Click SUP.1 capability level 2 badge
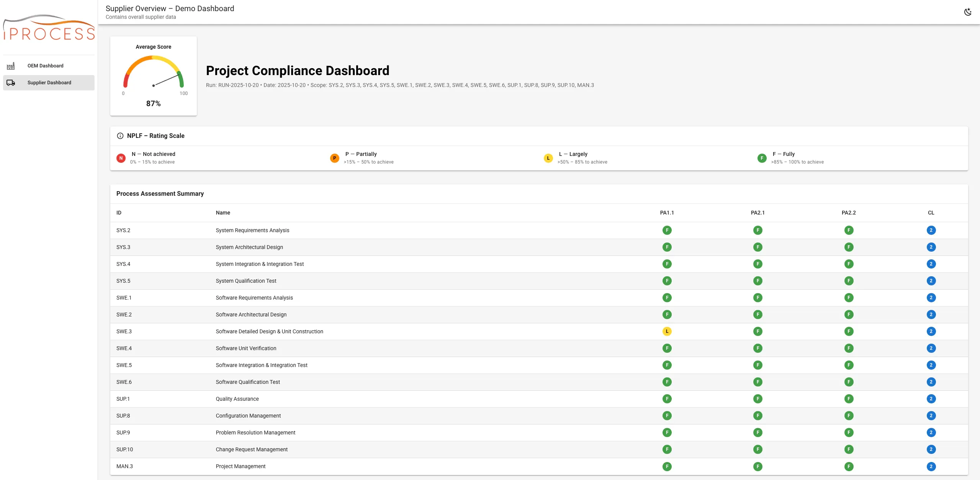The width and height of the screenshot is (980, 480). pyautogui.click(x=931, y=399)
